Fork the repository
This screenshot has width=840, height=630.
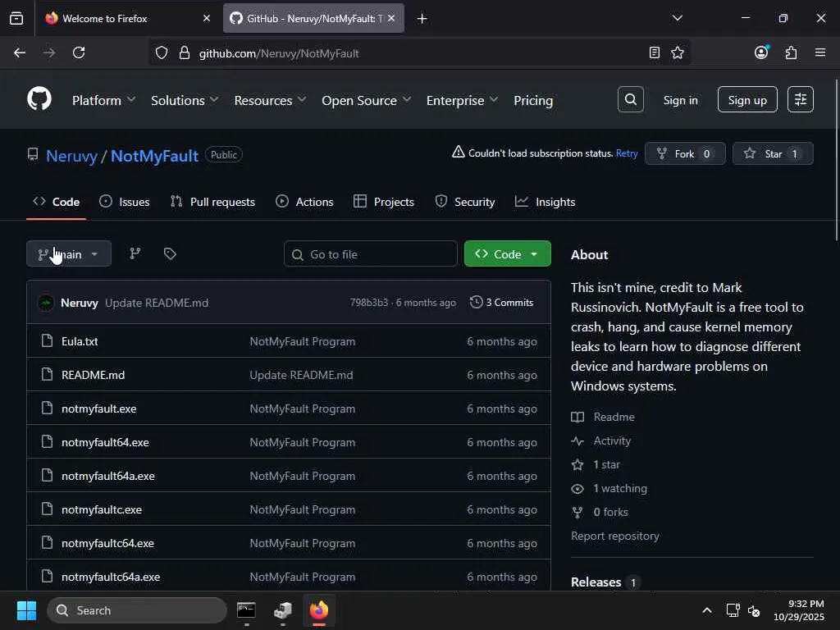pyautogui.click(x=685, y=153)
